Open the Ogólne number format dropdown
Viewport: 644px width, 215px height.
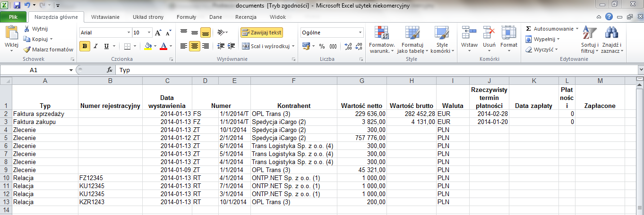(x=361, y=33)
